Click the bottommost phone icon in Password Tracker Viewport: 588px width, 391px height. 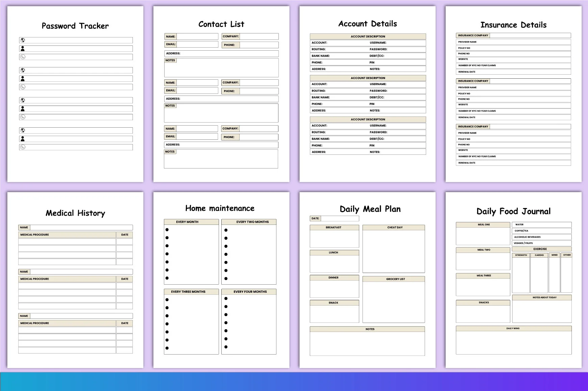click(23, 147)
